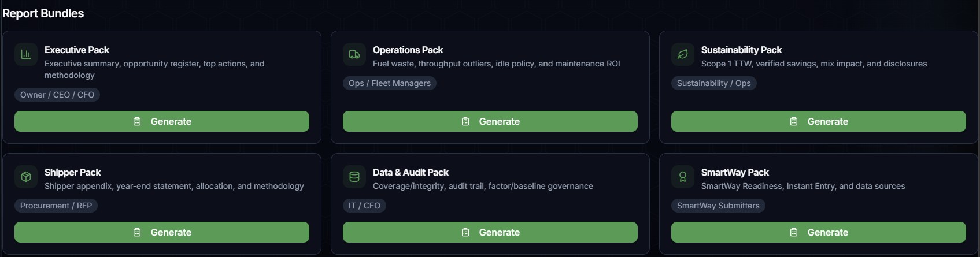Image resolution: width=980 pixels, height=257 pixels.
Task: Select the SmartWay Pack title
Action: click(x=735, y=172)
